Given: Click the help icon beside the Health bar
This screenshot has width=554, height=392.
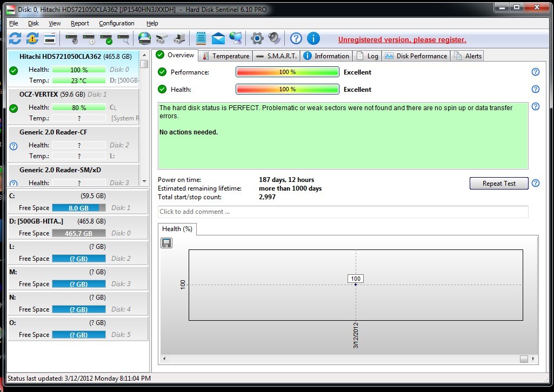Looking at the screenshot, I should tap(536, 89).
